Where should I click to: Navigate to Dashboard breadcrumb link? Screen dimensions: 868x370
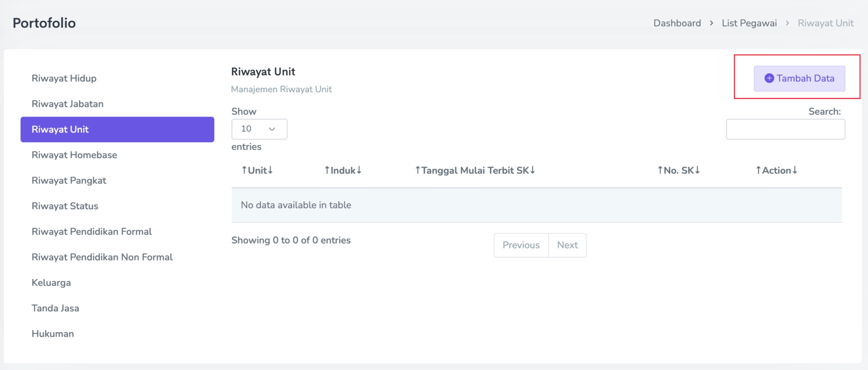tap(677, 23)
